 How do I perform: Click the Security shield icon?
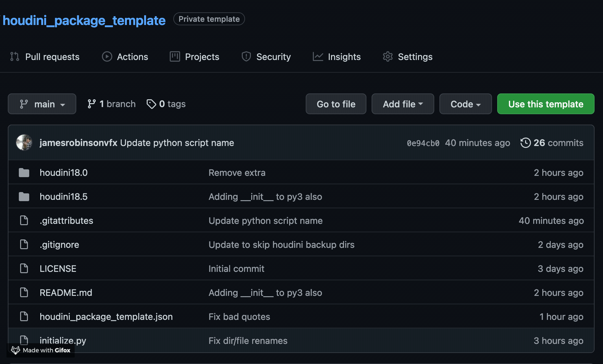pos(246,57)
